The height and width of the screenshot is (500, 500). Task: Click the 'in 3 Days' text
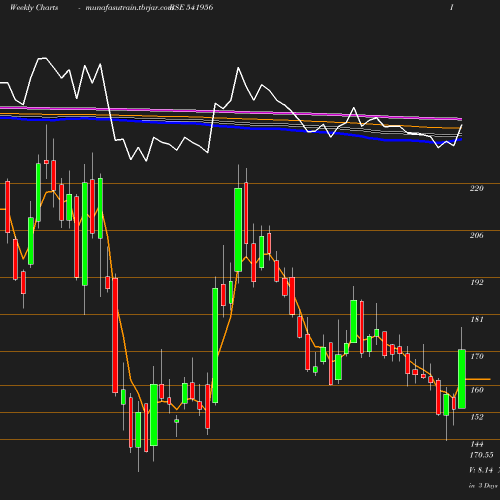point(483,486)
